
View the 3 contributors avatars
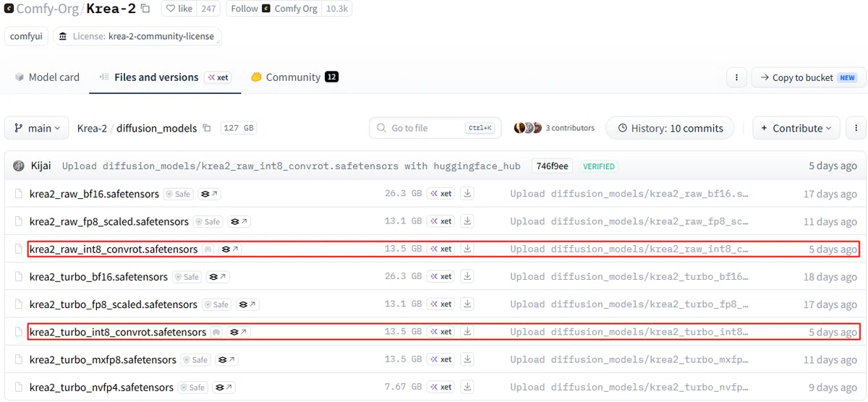pos(554,128)
